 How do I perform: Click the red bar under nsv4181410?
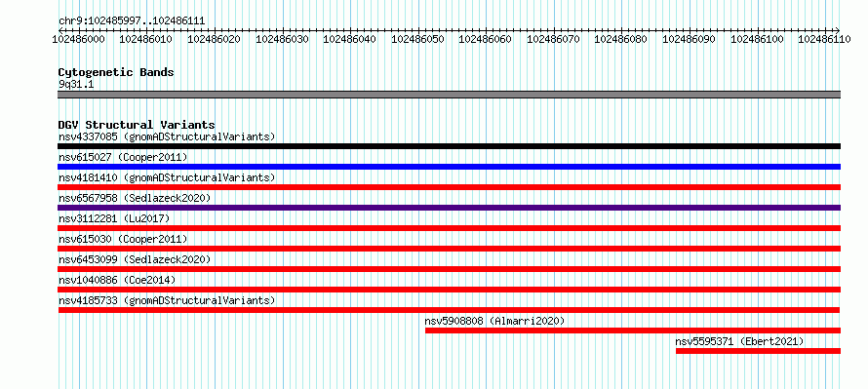[x=450, y=187]
